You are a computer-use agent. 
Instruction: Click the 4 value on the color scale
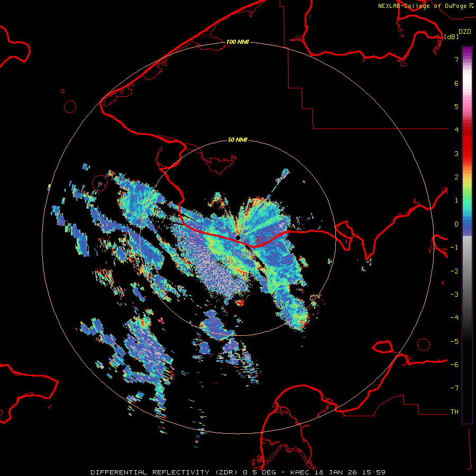[x=456, y=130]
